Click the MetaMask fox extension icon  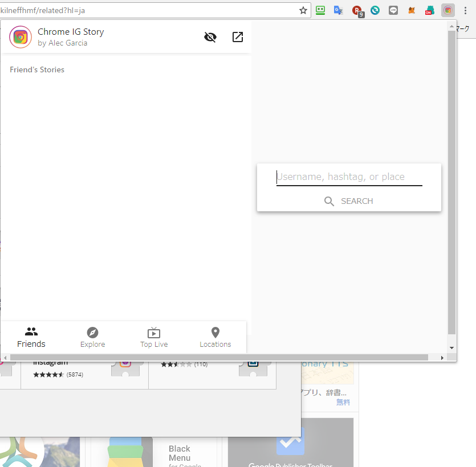click(412, 10)
